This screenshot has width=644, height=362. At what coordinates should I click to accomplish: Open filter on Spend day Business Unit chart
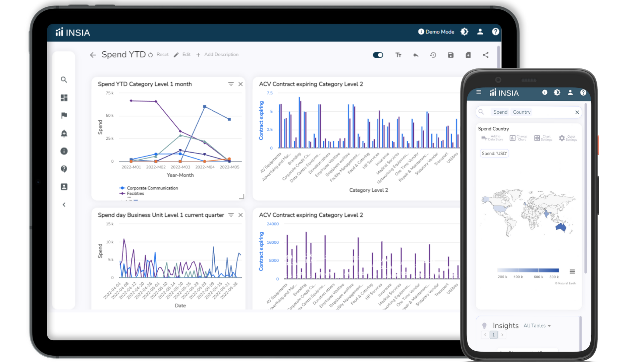pyautogui.click(x=231, y=215)
